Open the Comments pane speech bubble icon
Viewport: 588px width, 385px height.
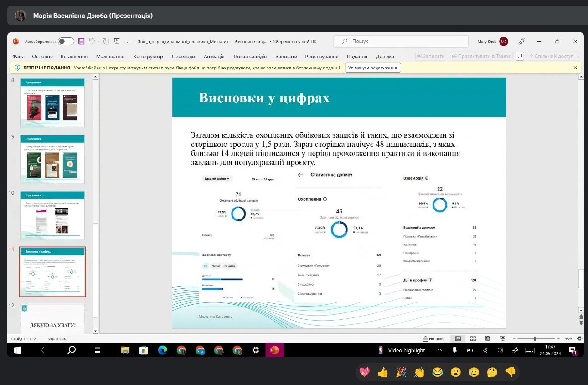tap(520, 56)
